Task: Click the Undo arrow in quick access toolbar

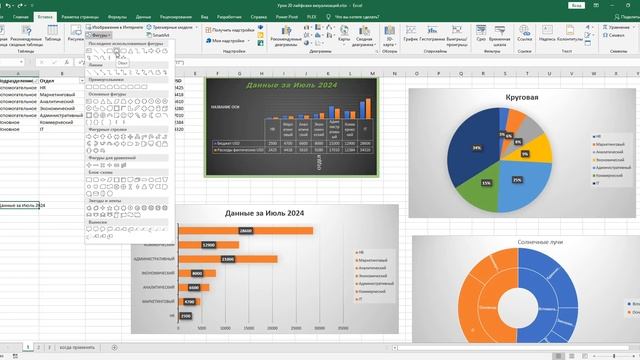Action: (8, 5)
